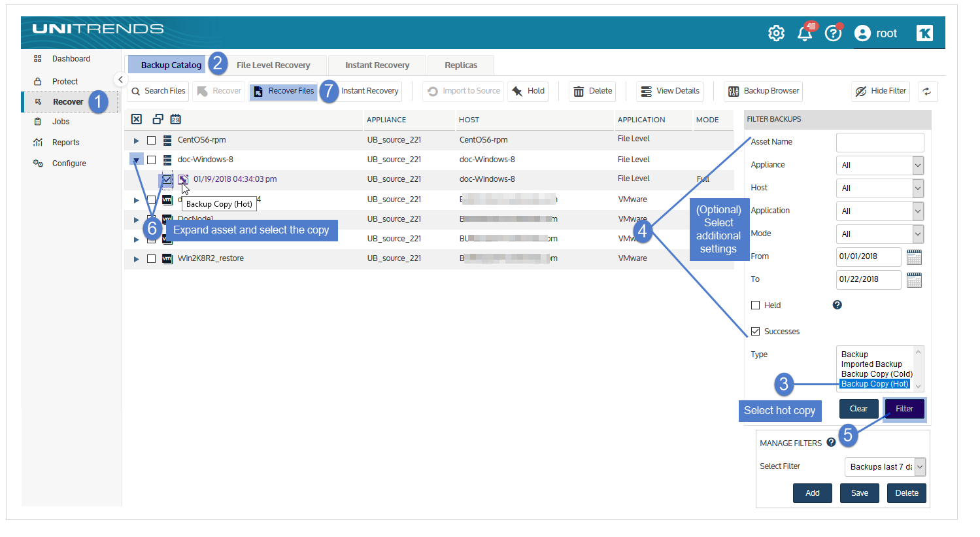Click the Hold toolbar button
Image resolution: width=980 pixels, height=537 pixels.
[528, 91]
